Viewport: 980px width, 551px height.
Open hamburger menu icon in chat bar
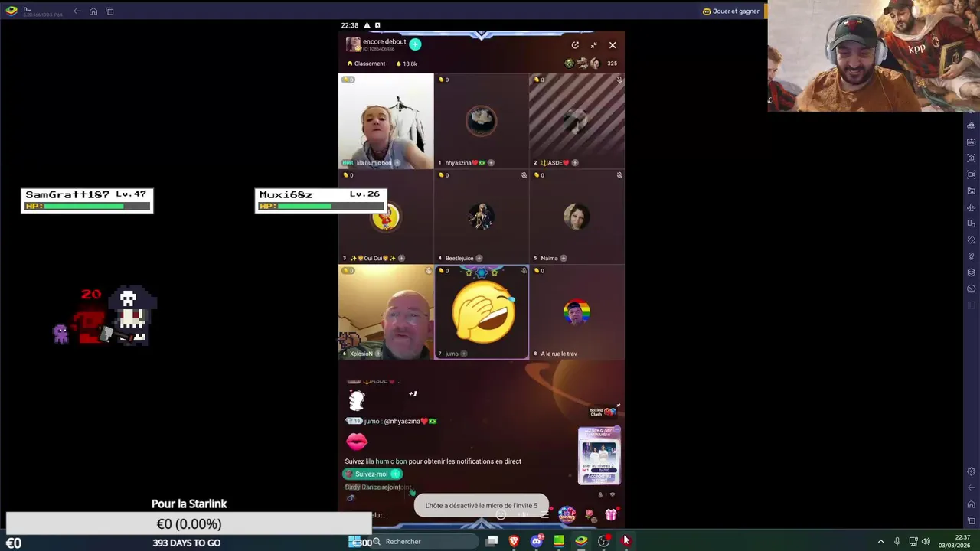click(x=544, y=515)
